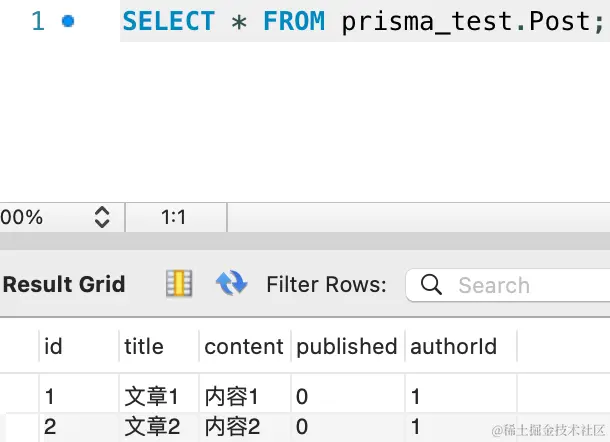This screenshot has height=442, width=610.
Task: Select the Result Grid label
Action: [64, 284]
